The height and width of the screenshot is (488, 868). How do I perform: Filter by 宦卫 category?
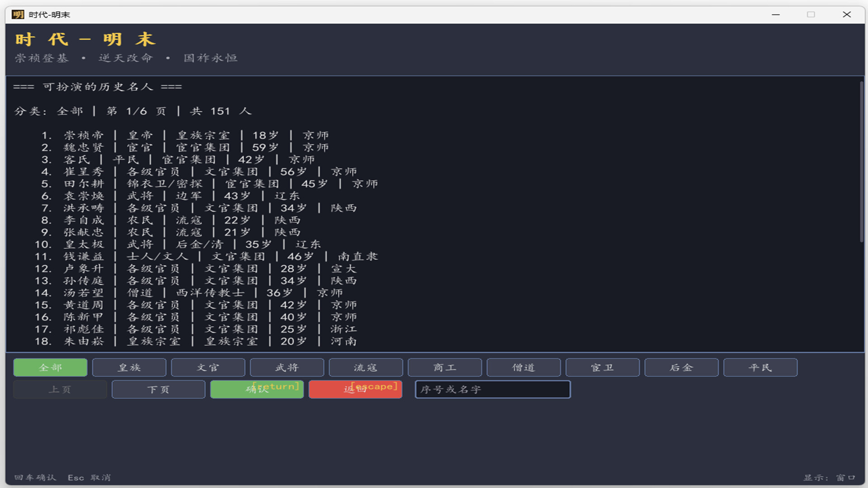click(603, 367)
